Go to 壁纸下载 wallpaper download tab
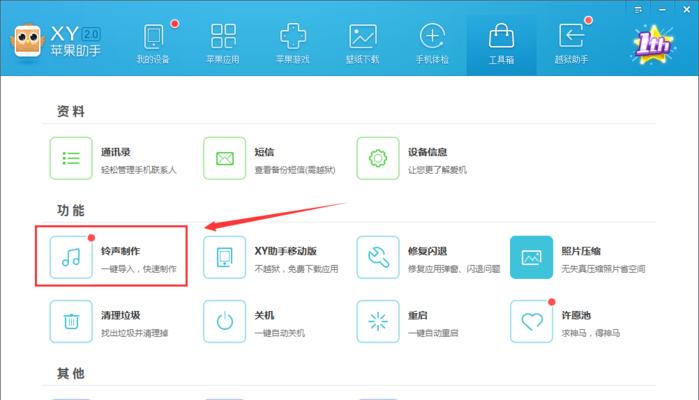The height and width of the screenshot is (400, 699). [362, 44]
